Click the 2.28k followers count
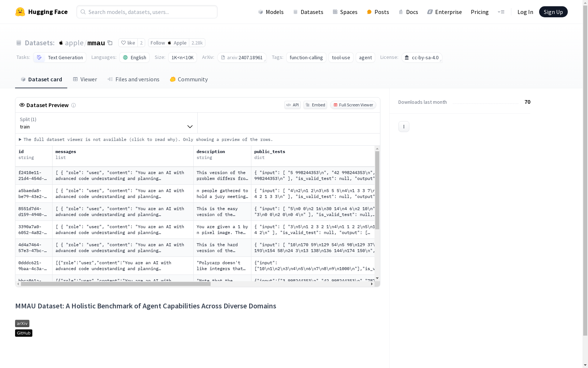Image resolution: width=588 pixels, height=368 pixels. [197, 43]
